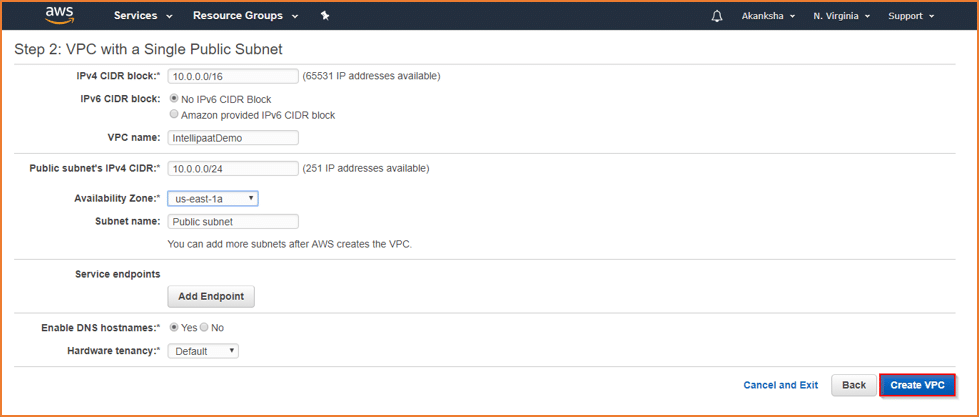
Task: Open the N. Virginia region selector
Action: tap(841, 16)
